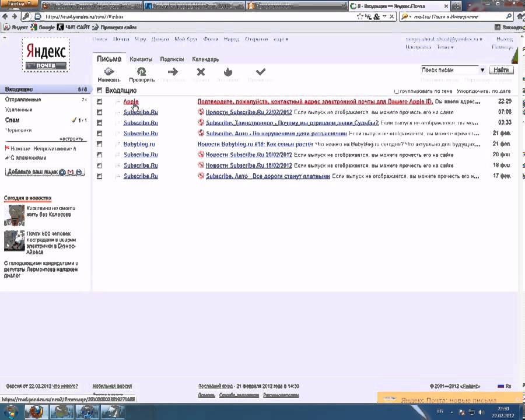
Task: Click the new tab button in Firefox
Action: [x=456, y=6]
